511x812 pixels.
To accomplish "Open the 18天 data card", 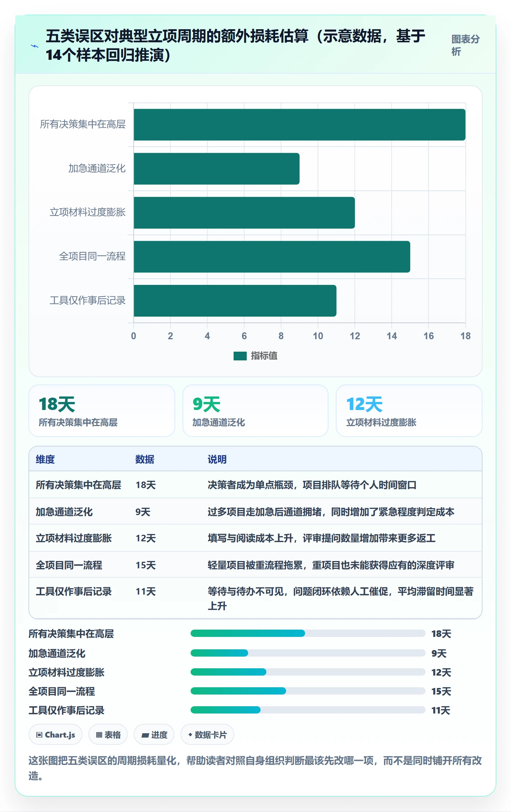I will point(102,411).
